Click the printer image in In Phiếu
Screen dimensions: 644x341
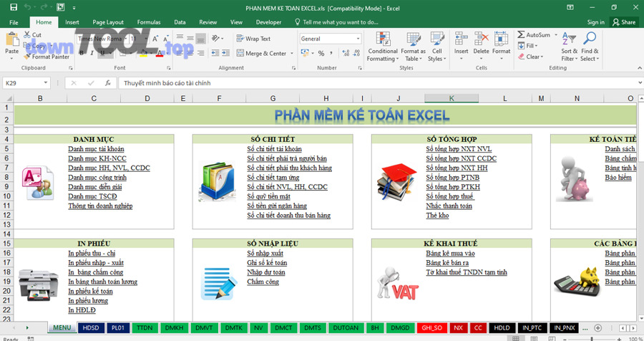click(x=38, y=284)
